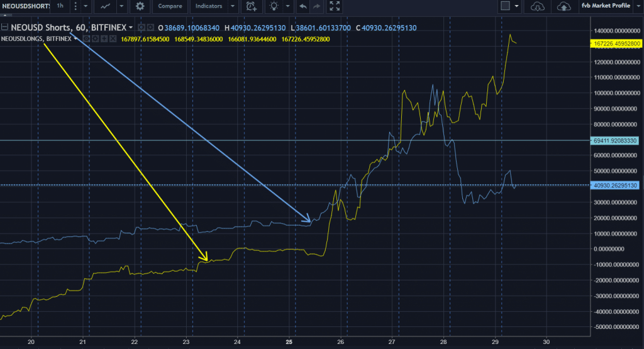Save chart via cloud upload icon
Image resolution: width=644 pixels, height=349 pixels.
coord(564,6)
